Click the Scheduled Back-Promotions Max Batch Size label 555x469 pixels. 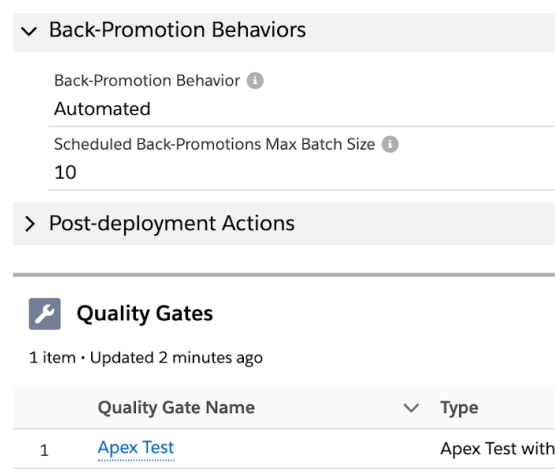coord(214,144)
